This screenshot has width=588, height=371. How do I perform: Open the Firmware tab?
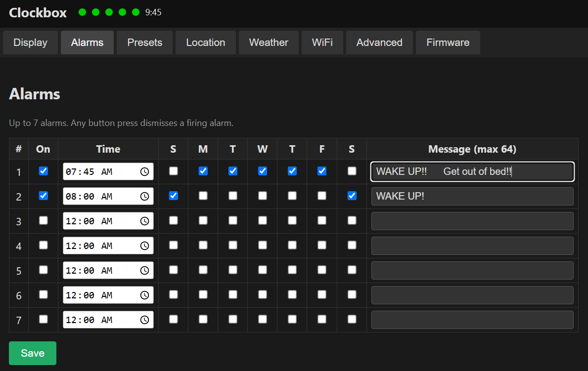448,42
